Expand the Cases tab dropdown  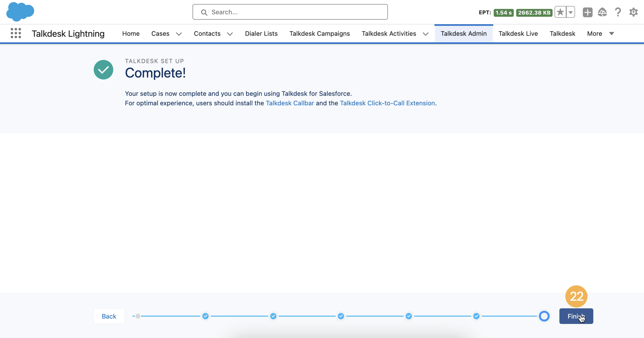tap(179, 34)
